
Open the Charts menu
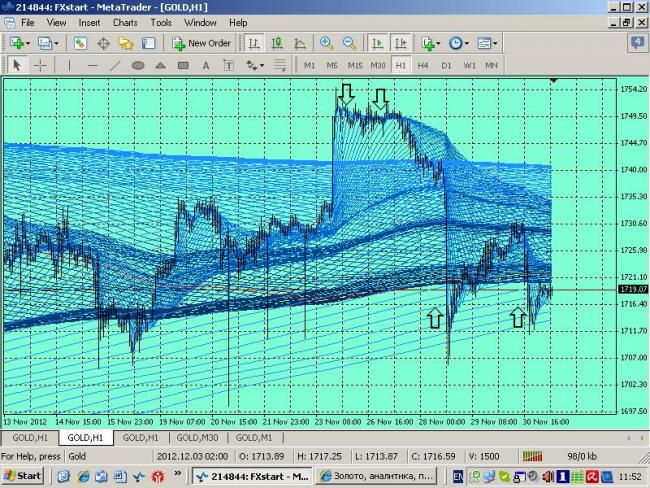pos(125,22)
